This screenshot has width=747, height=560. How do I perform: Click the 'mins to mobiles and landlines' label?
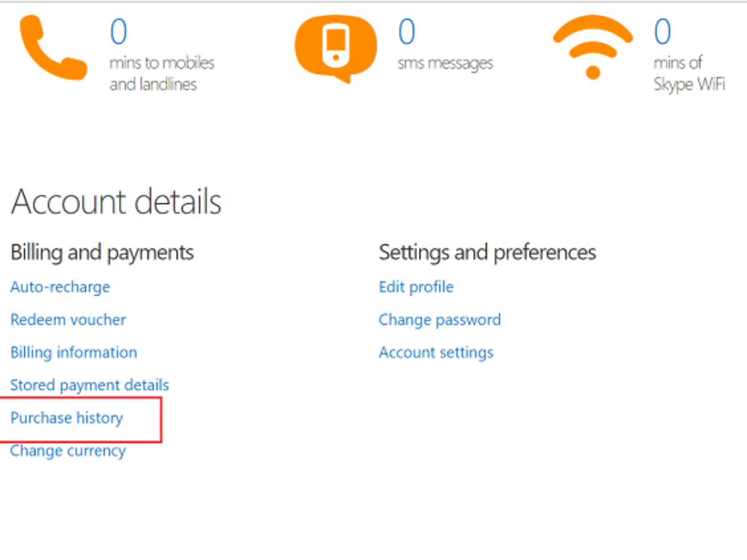coord(162,73)
